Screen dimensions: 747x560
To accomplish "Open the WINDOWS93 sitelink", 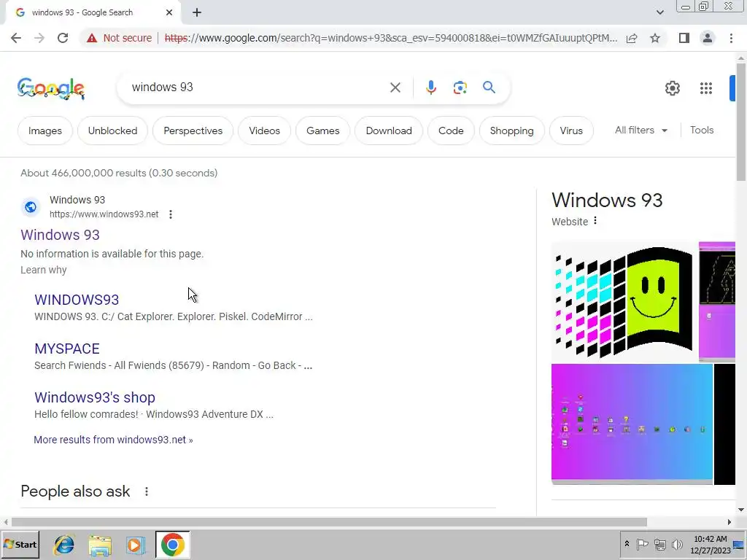I will coord(77,300).
